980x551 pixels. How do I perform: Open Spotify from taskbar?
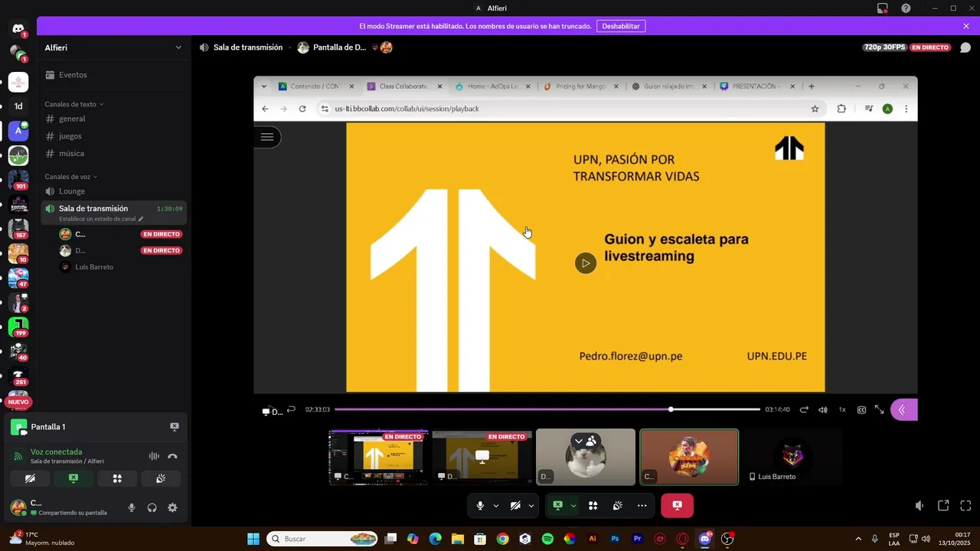[x=547, y=539]
